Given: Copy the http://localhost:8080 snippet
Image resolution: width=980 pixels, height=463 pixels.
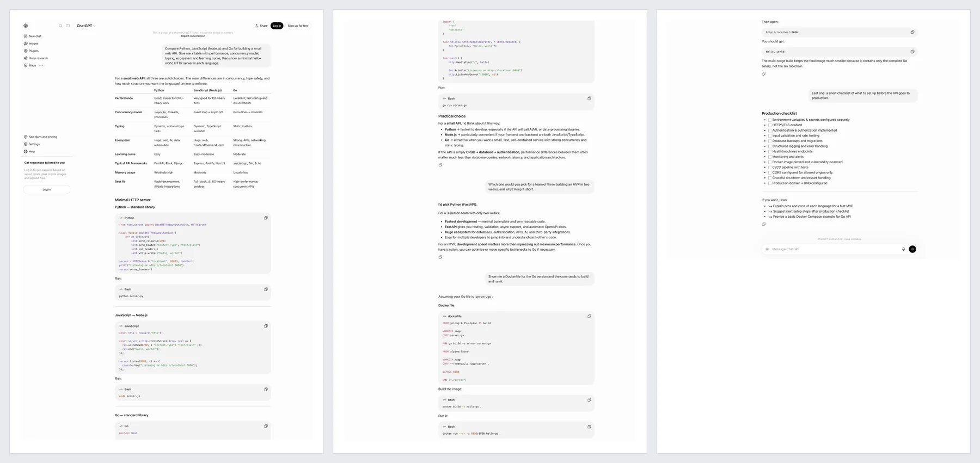Looking at the screenshot, I should 912,32.
